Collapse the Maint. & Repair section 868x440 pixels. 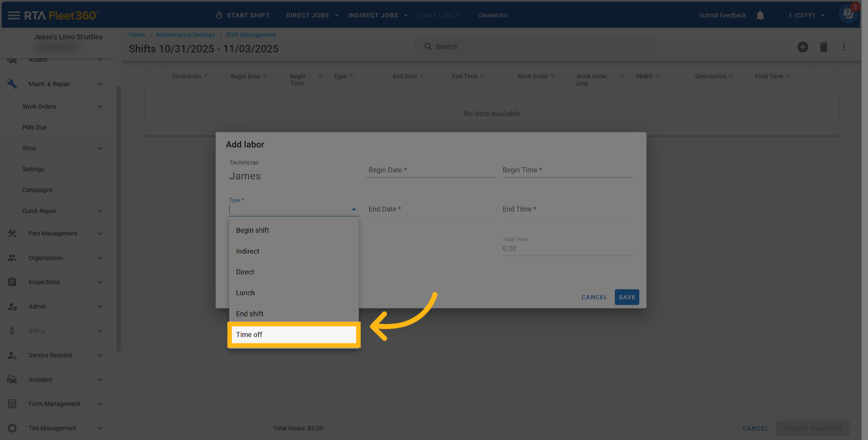99,84
